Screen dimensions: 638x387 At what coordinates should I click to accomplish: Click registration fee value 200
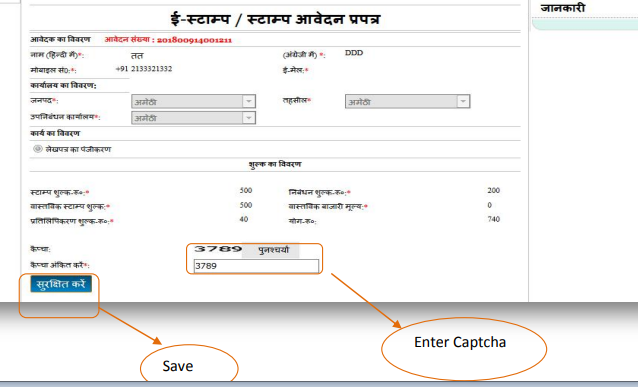(x=494, y=190)
